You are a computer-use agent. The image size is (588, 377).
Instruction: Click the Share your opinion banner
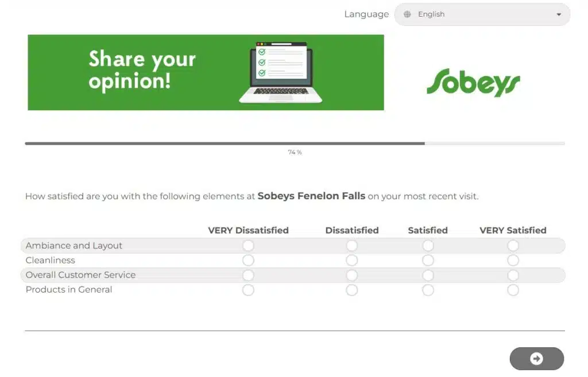tap(206, 72)
